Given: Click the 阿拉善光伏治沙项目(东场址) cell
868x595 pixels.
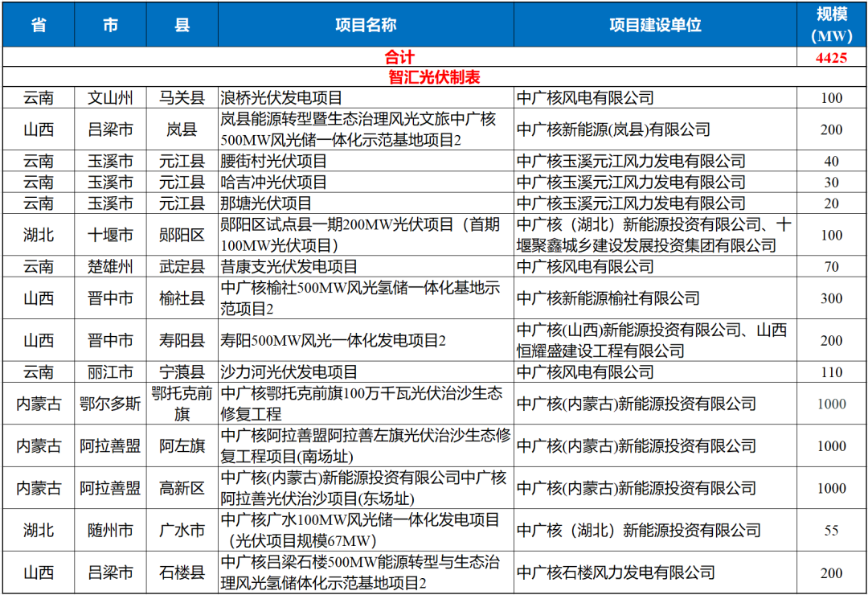Looking at the screenshot, I should (366, 487).
